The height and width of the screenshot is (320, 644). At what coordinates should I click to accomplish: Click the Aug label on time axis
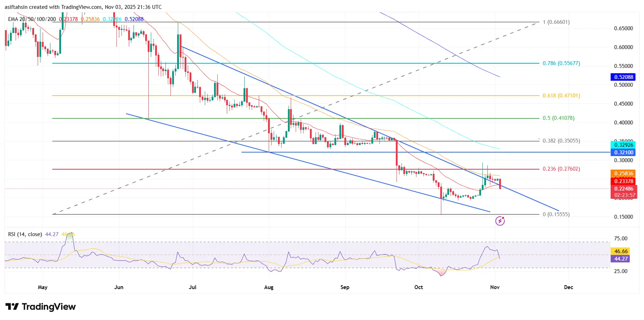point(269,287)
